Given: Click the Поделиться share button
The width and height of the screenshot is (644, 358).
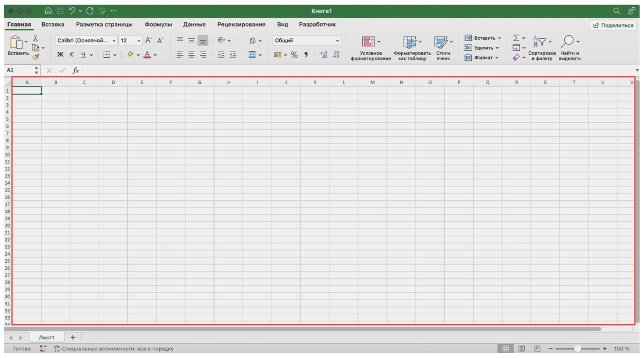Looking at the screenshot, I should pos(613,25).
